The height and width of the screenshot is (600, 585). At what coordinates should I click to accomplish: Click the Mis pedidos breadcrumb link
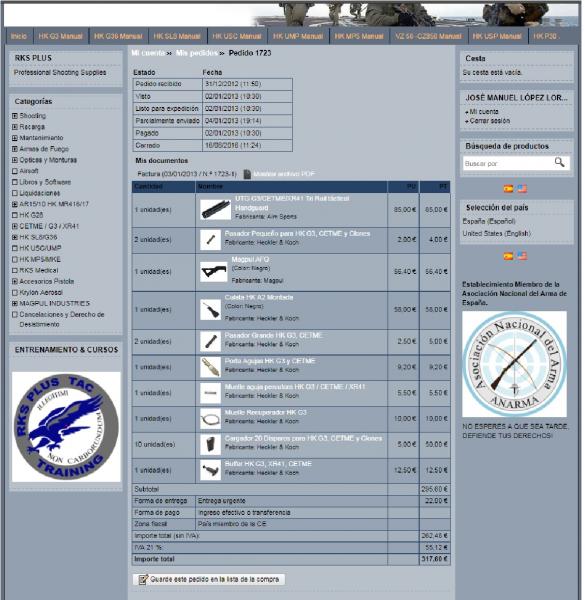coord(196,53)
